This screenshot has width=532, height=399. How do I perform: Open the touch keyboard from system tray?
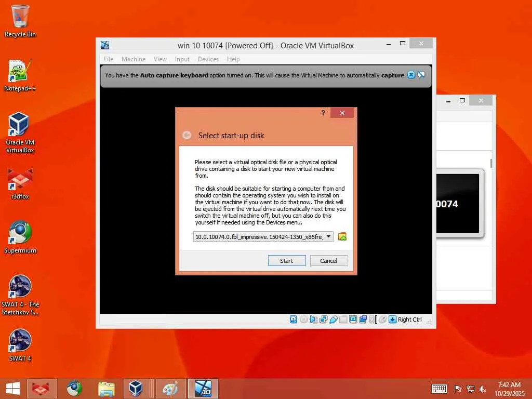(x=439, y=389)
